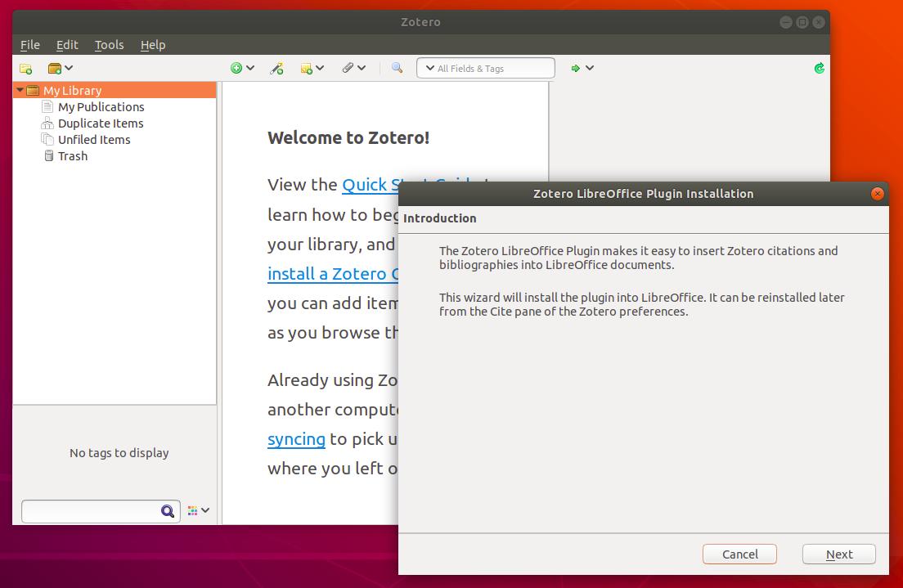Image resolution: width=903 pixels, height=588 pixels.
Task: Click the tag filter magnifier icon
Action: point(168,511)
